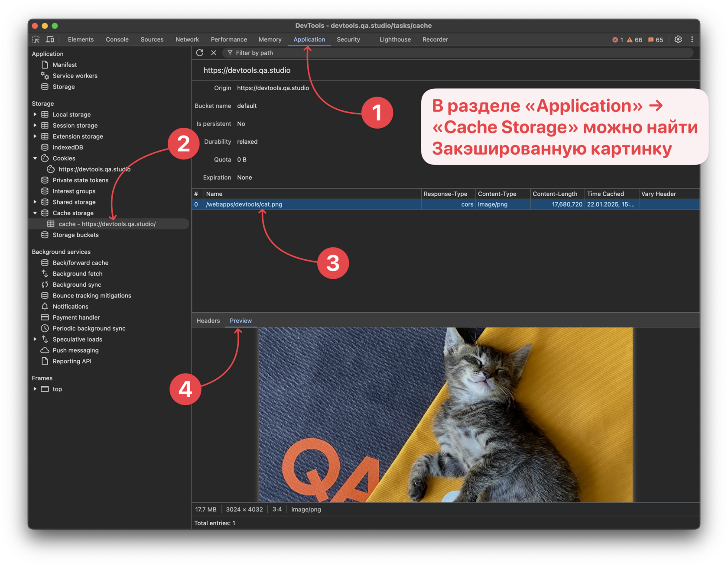Open Push messaging service
This screenshot has width=728, height=566.
pos(76,350)
